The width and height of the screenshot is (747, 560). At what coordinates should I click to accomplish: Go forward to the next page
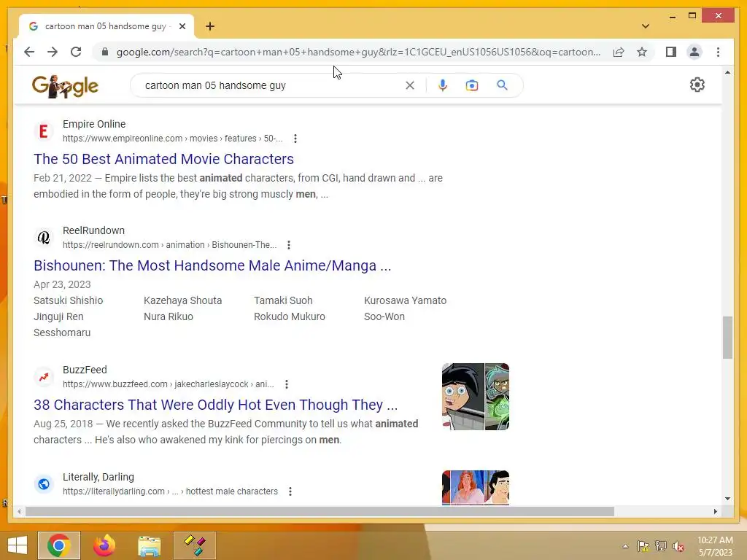point(53,52)
